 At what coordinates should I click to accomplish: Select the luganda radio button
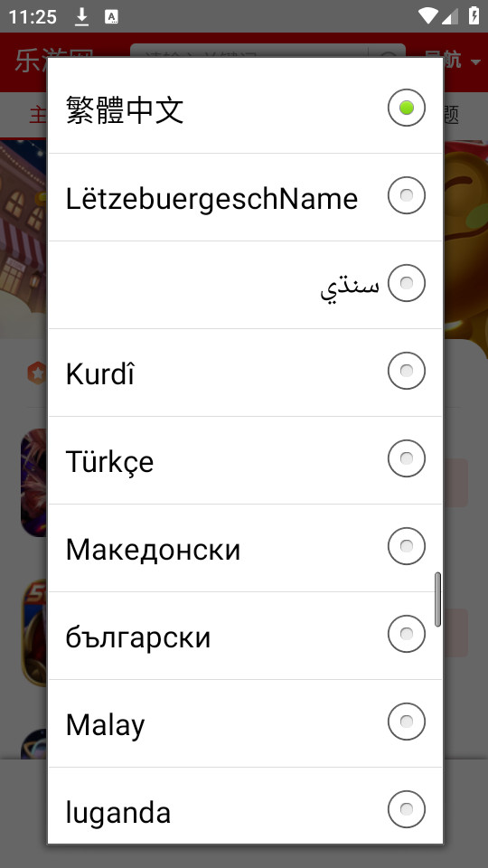406,809
